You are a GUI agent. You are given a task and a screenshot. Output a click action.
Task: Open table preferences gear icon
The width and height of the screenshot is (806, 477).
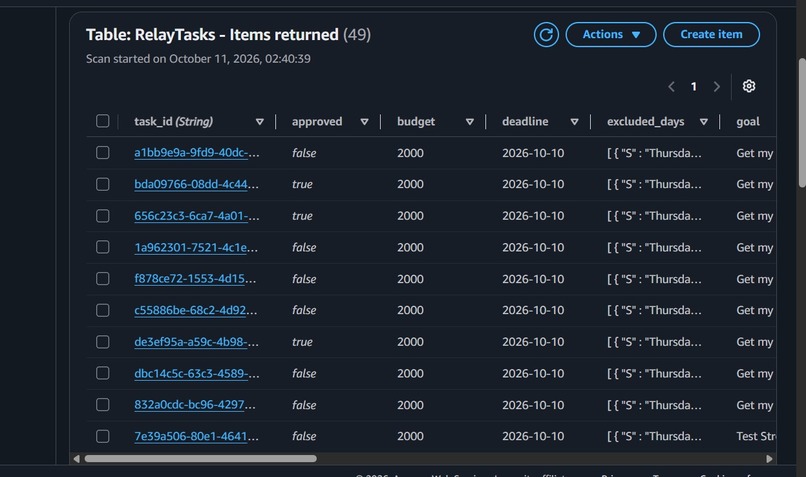tap(749, 86)
